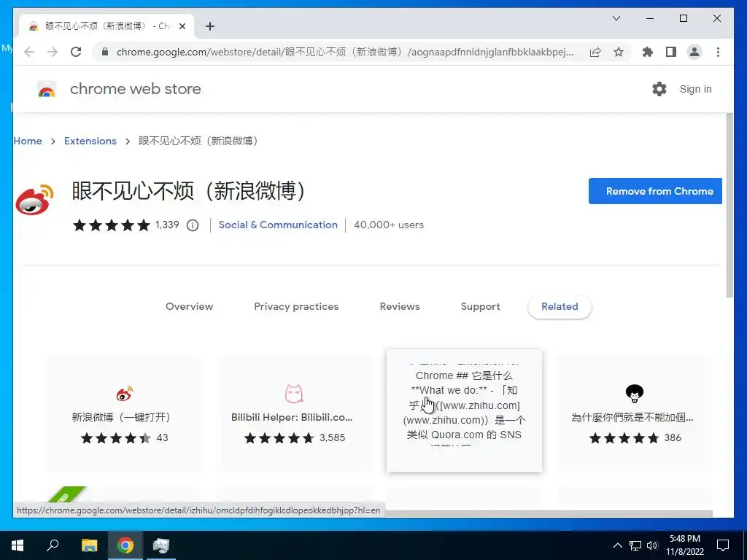This screenshot has height=560, width=747.
Task: Go forward to the next page
Action: pyautogui.click(x=53, y=52)
